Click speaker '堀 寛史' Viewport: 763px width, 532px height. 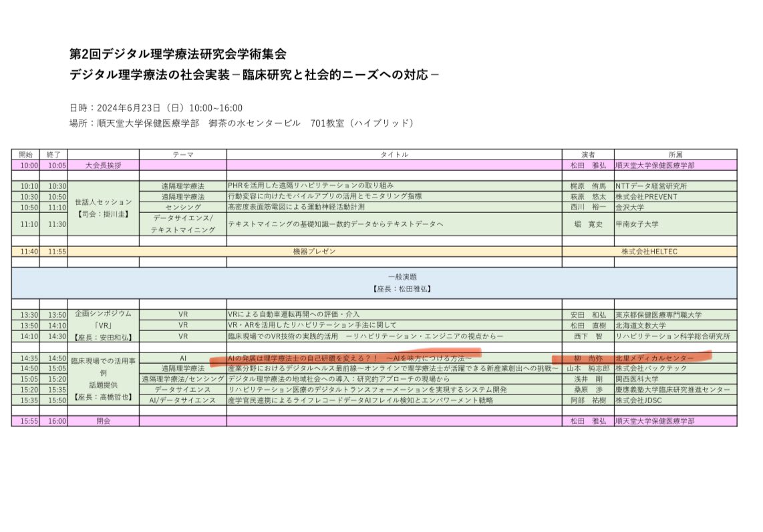coord(588,224)
